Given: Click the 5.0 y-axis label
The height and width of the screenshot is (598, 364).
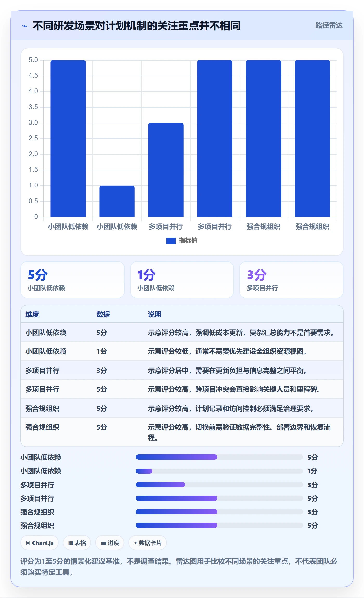Looking at the screenshot, I should coord(33,60).
